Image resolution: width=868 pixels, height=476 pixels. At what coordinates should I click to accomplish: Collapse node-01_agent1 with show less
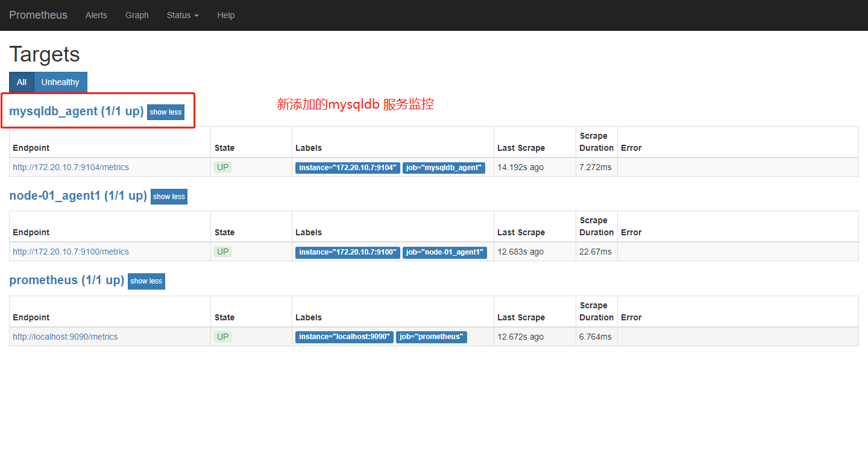pos(169,197)
